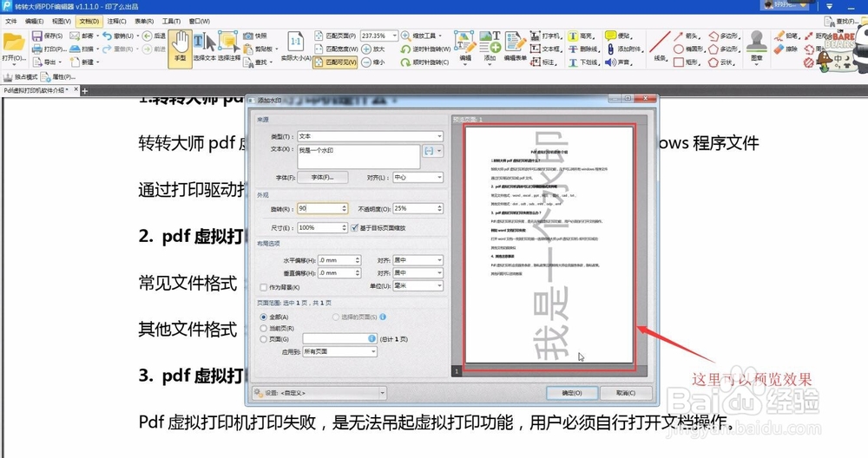Click the 匹配页面 fit page icon
868x458 pixels.
tap(319, 36)
